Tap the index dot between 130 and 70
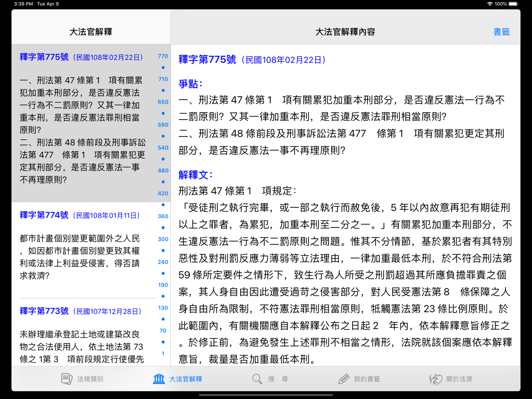The width and height of the screenshot is (532, 399). pos(163,319)
